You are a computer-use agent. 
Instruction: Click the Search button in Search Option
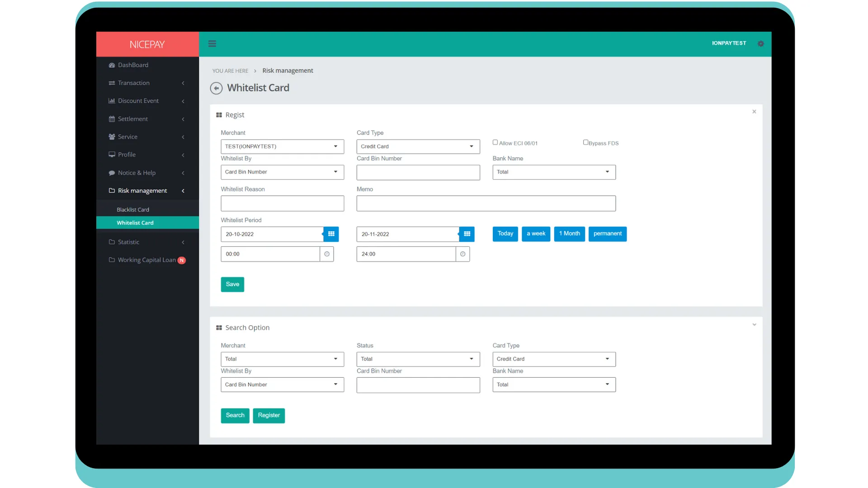235,415
